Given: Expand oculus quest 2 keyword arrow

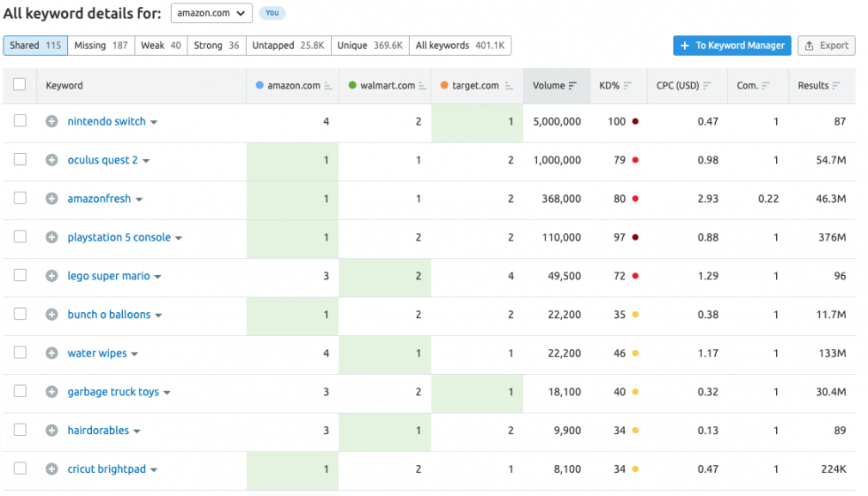Looking at the screenshot, I should click(x=146, y=161).
